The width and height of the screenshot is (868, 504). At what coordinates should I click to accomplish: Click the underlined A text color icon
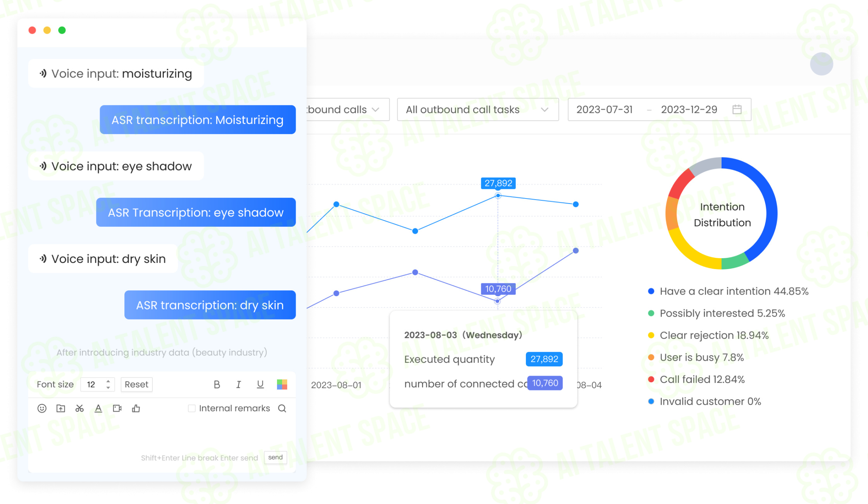98,408
